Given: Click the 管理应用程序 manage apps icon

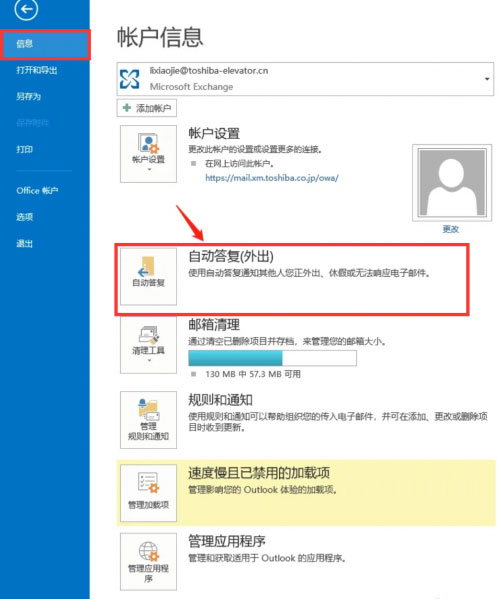Looking at the screenshot, I should (148, 562).
